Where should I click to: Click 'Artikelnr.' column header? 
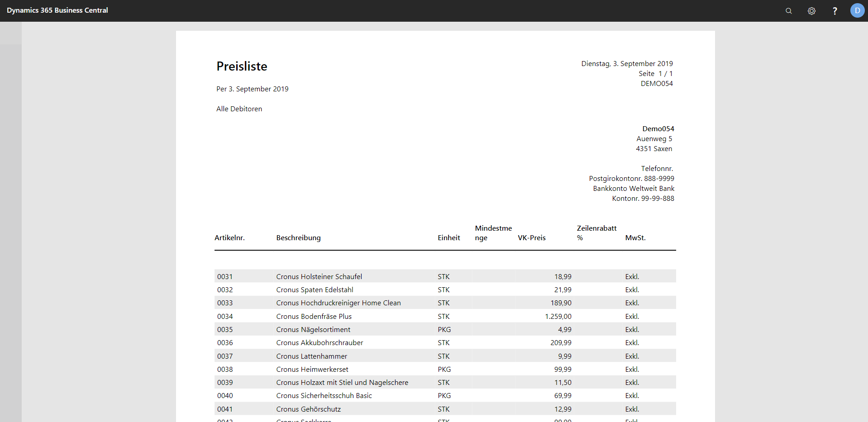point(229,238)
